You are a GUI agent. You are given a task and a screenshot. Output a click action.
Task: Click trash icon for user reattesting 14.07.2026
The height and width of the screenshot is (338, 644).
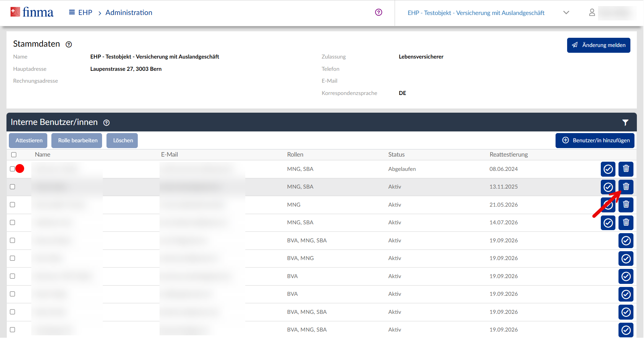pos(626,223)
